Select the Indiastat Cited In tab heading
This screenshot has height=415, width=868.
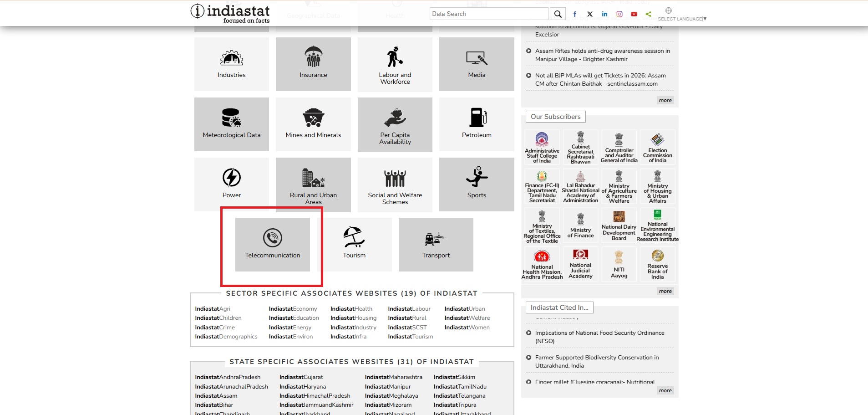[x=559, y=307]
